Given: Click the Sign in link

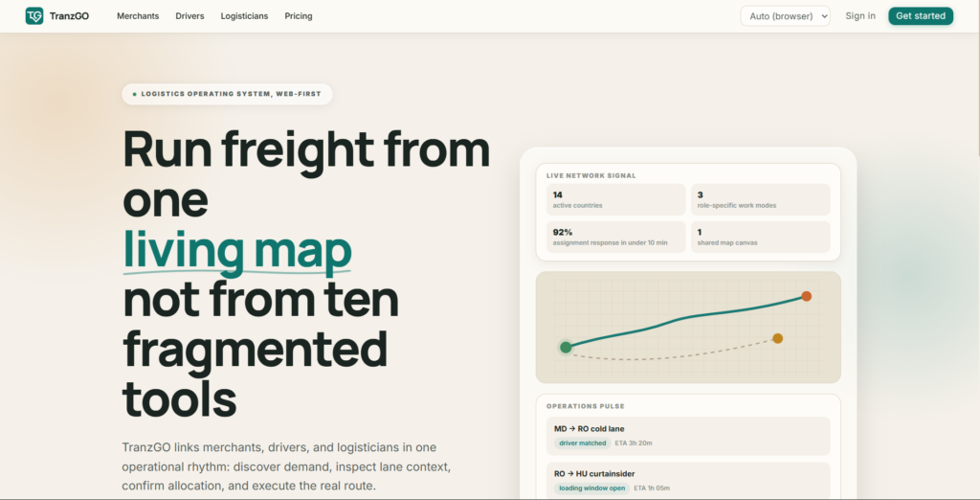Looking at the screenshot, I should tap(860, 16).
